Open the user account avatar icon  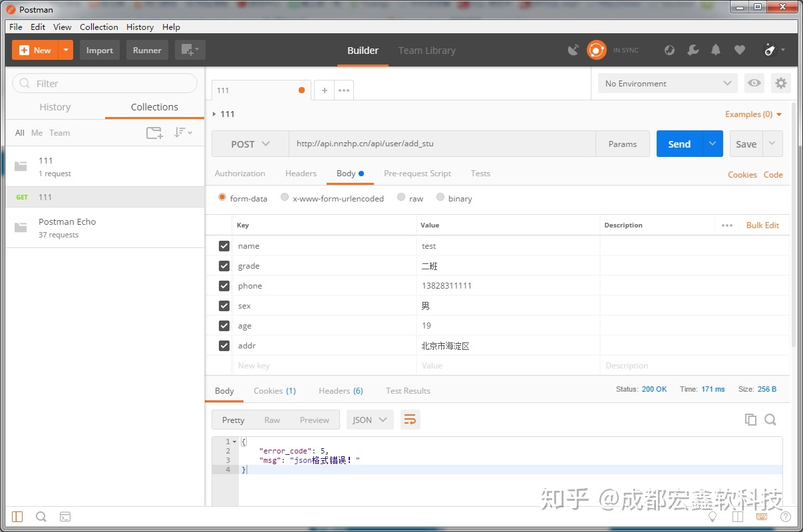point(770,50)
